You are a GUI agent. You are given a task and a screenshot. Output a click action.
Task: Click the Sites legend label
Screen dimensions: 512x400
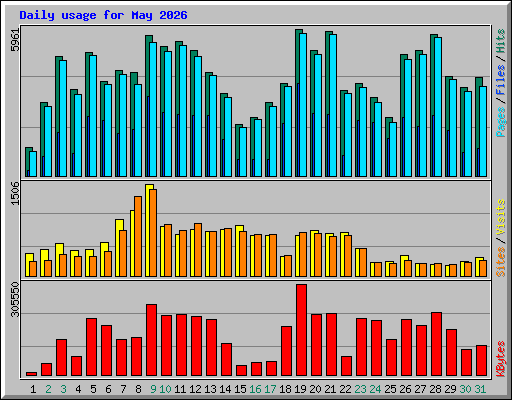501,262
